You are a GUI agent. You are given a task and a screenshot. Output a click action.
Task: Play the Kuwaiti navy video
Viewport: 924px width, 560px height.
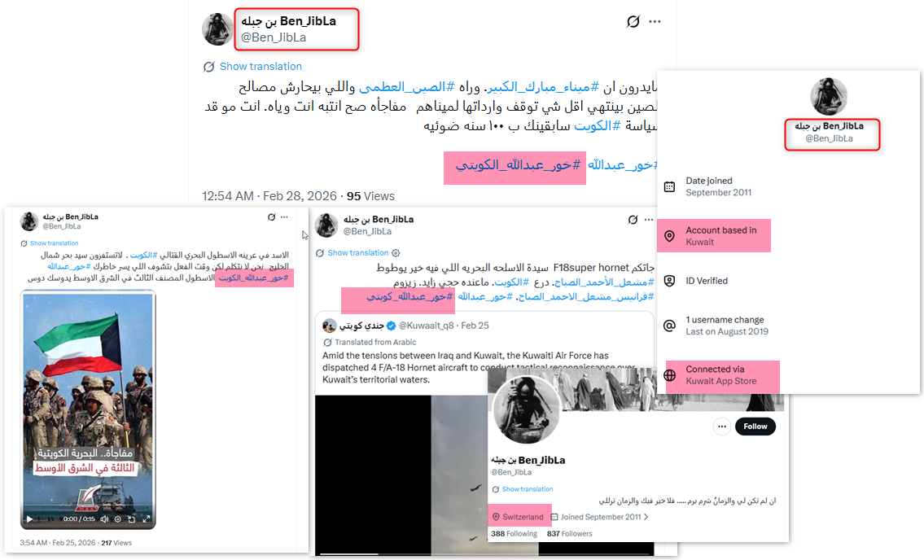pyautogui.click(x=29, y=519)
